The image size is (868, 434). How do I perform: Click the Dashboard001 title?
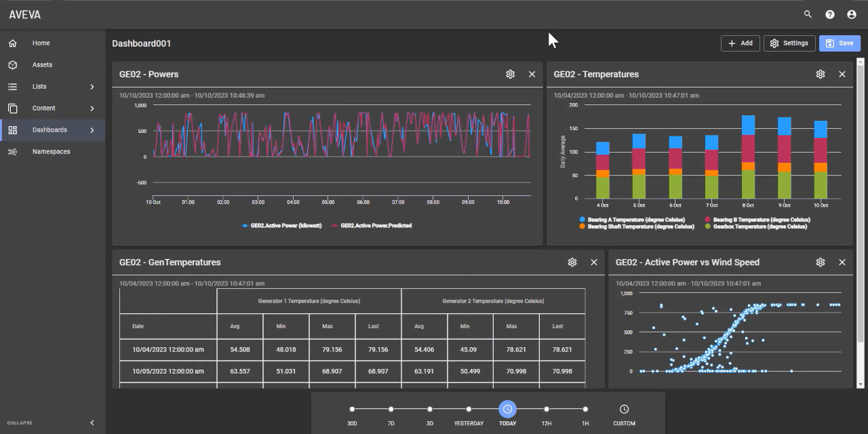tap(142, 43)
